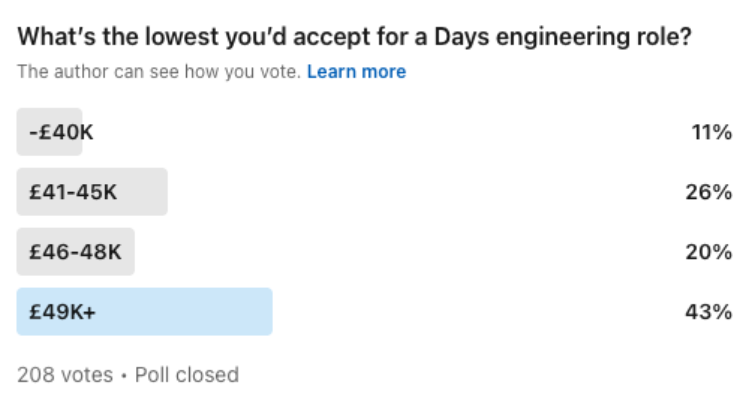Viewport: 753px width, 400px height.
Task: Click the gray result bar ending after £41-45K
Action: coord(145,192)
